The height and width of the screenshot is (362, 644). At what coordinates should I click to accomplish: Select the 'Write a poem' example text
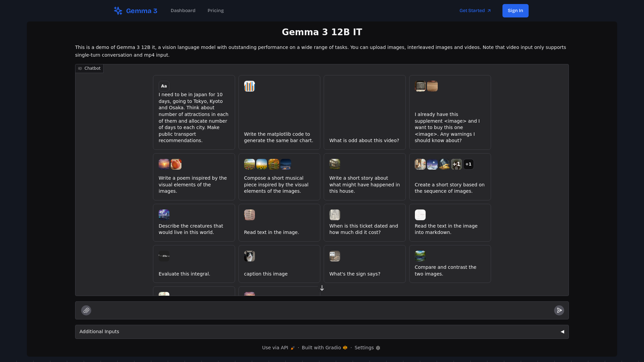tap(193, 185)
